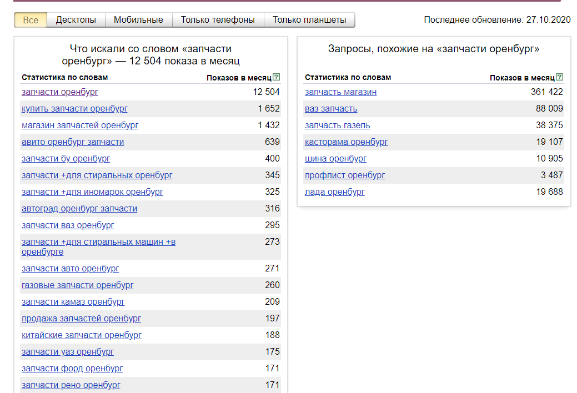
Task: Open similar query 'запчасть газель'
Action: [337, 125]
